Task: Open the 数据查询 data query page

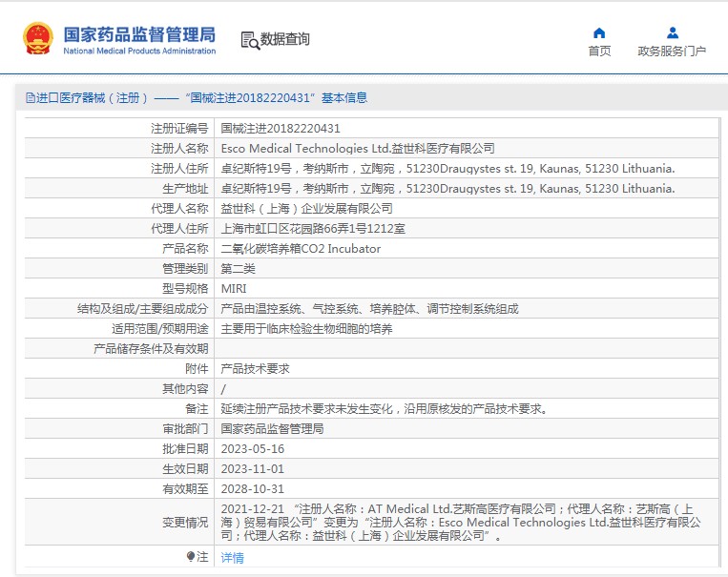Action: tap(285, 40)
